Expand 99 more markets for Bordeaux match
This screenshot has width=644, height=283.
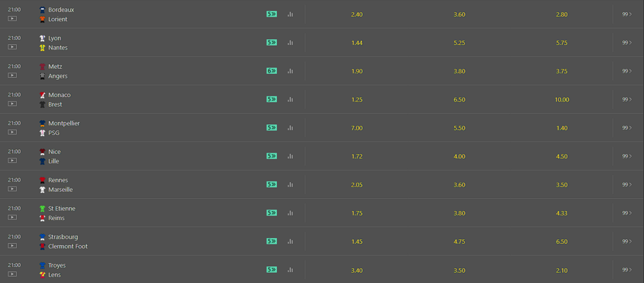627,14
